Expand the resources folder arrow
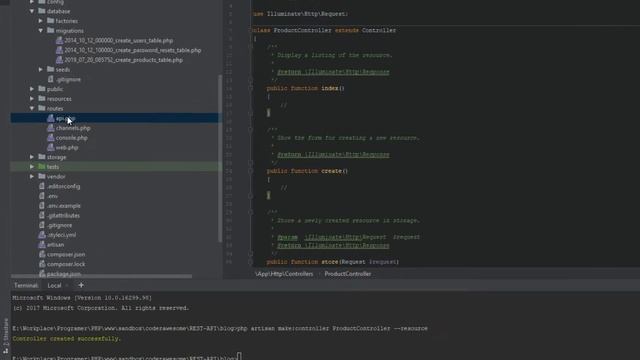Screen dimensions: 640x360 click(32, 98)
